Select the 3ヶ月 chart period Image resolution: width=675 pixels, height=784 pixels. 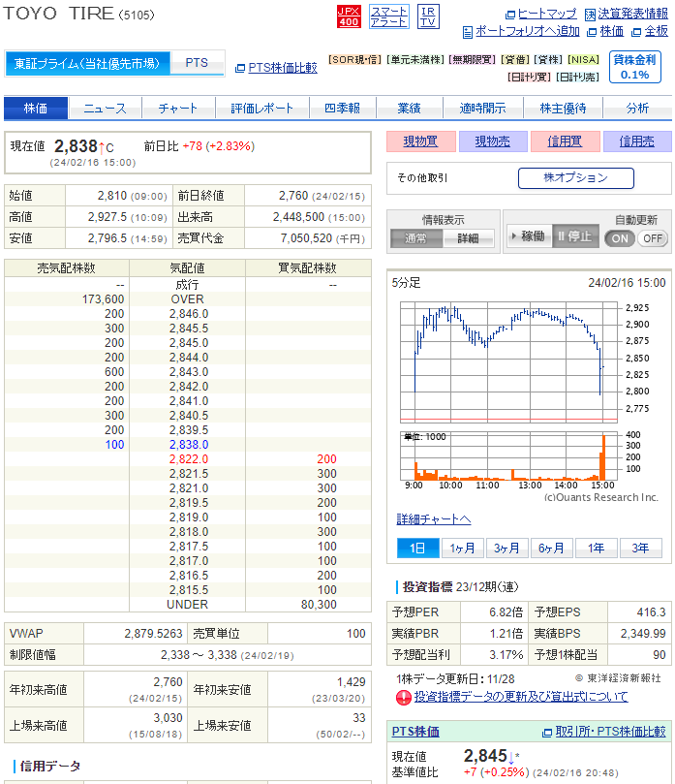click(x=506, y=548)
